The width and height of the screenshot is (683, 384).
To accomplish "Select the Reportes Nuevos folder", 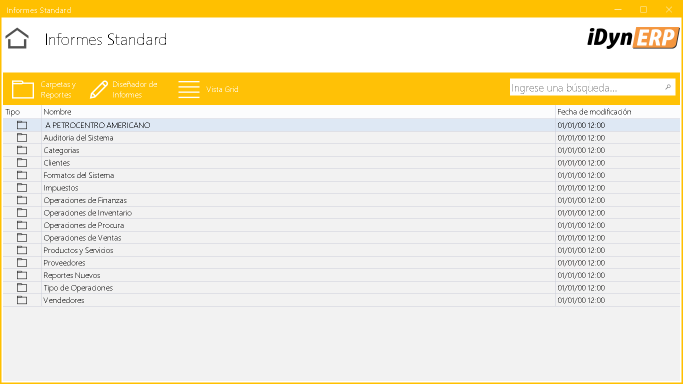I will pyautogui.click(x=342, y=275).
